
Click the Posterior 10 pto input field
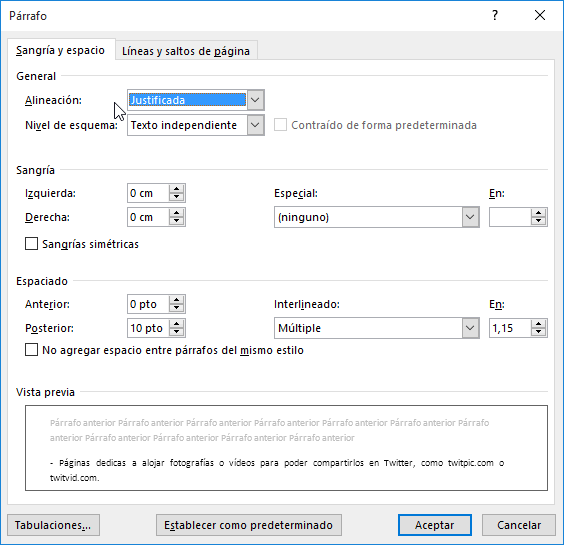click(148, 328)
